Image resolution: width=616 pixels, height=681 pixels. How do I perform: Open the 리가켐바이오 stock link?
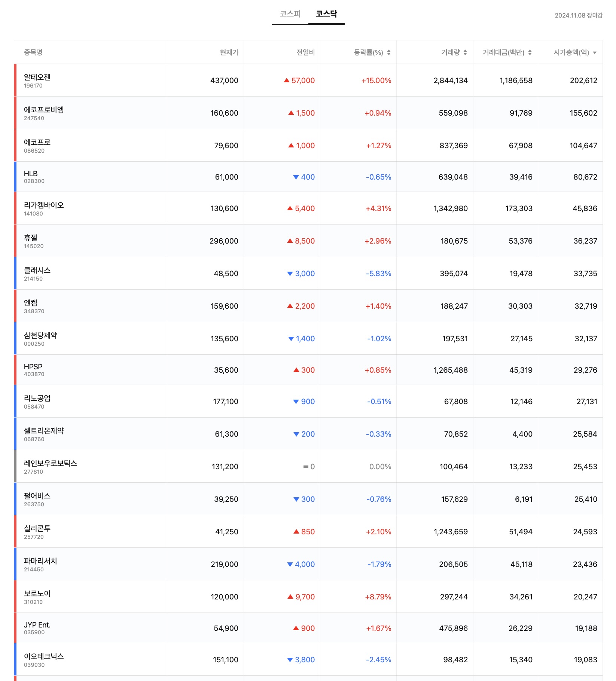(44, 205)
